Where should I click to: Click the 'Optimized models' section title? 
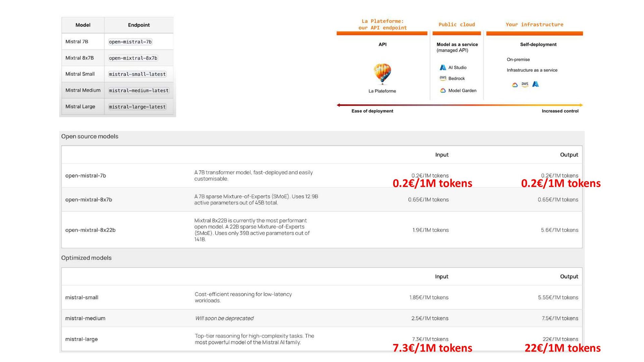(86, 258)
